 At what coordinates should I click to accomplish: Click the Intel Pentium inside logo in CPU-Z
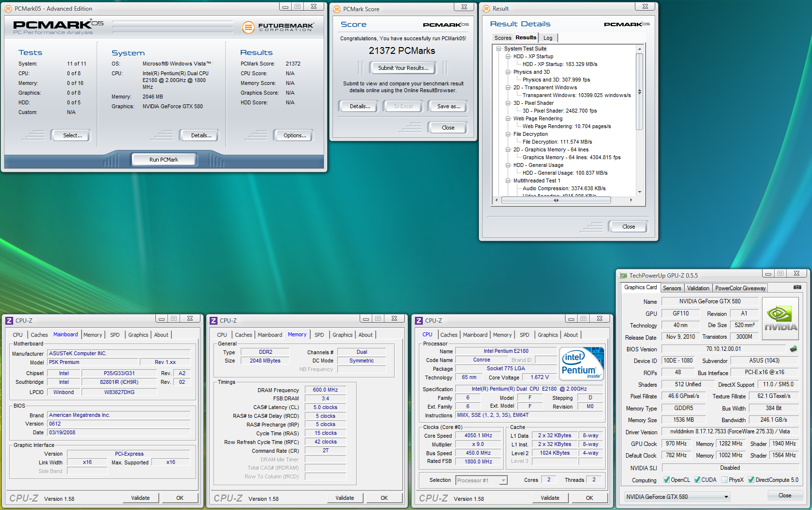pos(581,364)
